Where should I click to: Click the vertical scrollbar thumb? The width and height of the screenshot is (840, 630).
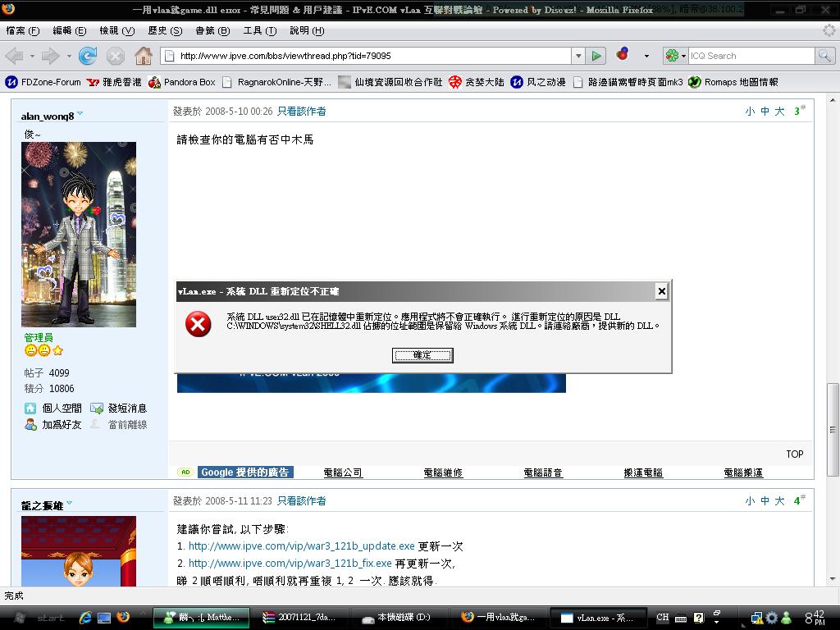coord(833,430)
